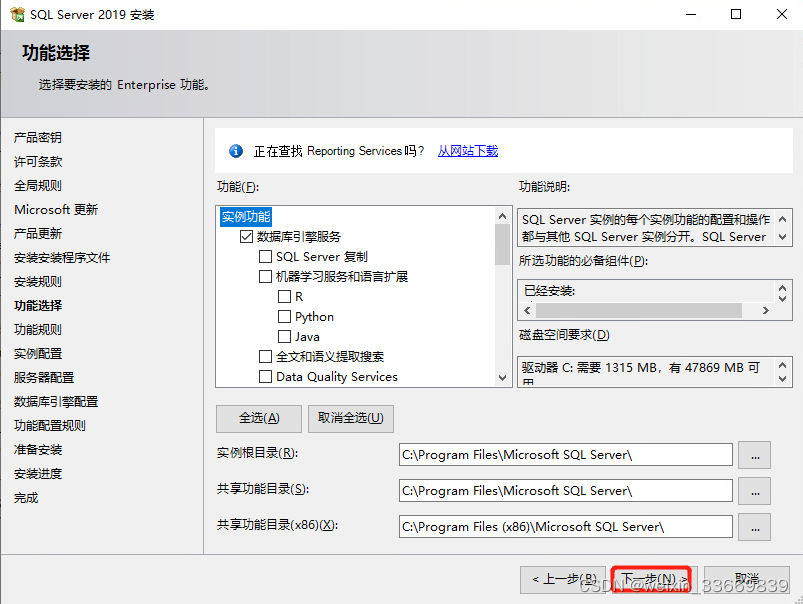Browse for the 共享功能目录(x86) folder
The height and width of the screenshot is (604, 803).
pos(754,527)
